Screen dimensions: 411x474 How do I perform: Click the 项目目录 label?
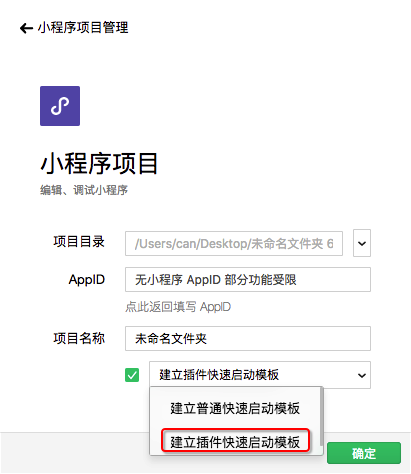coord(79,242)
